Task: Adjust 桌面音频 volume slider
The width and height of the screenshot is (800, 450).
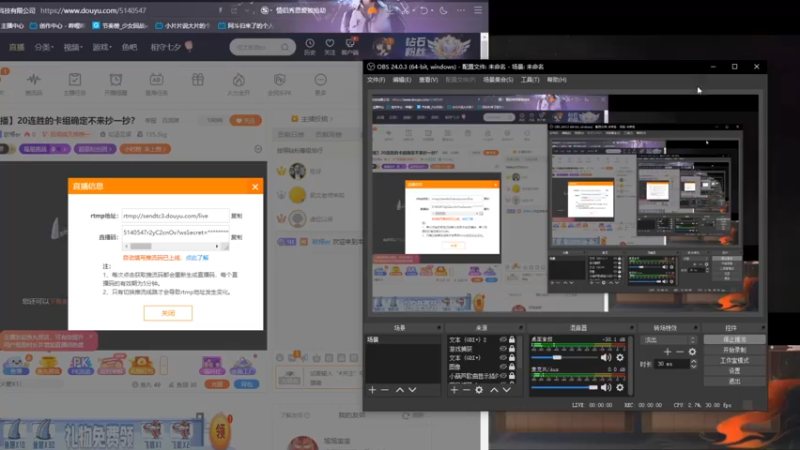Action: (x=564, y=358)
